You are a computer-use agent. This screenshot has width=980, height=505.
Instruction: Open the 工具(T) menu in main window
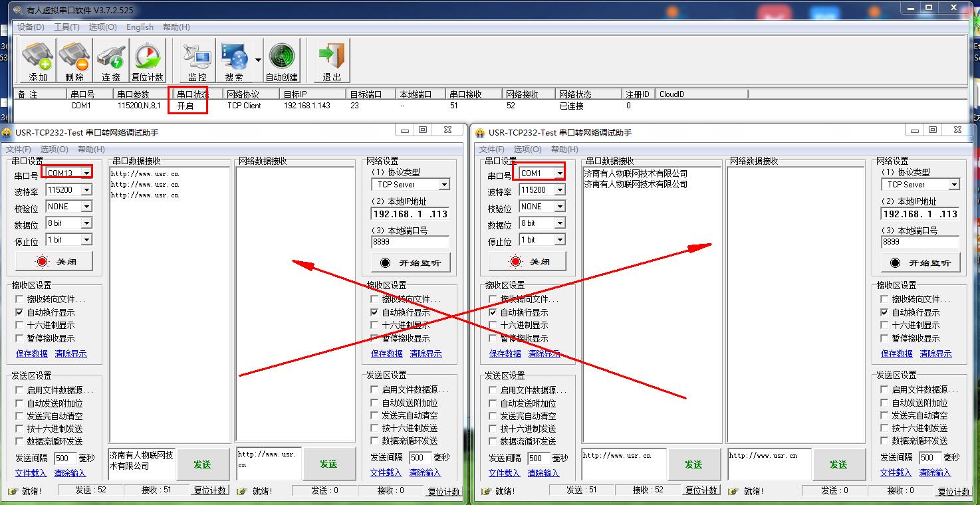(x=66, y=27)
